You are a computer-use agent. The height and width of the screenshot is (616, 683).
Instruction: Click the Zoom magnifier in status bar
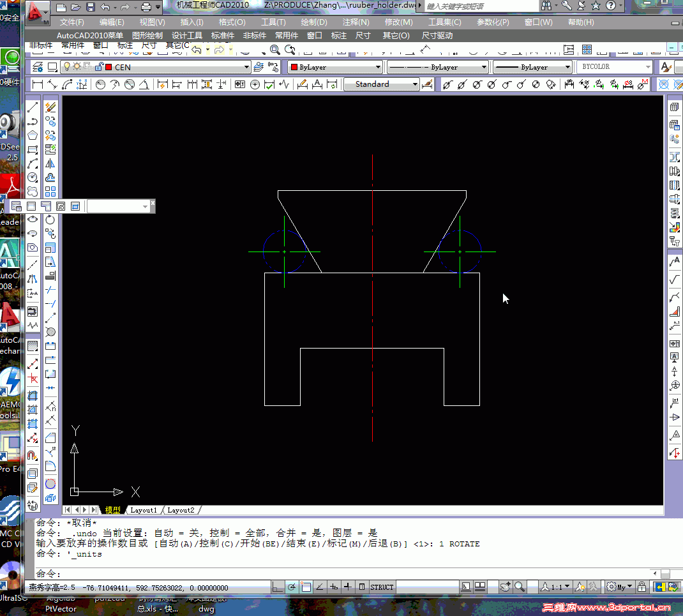[x=519, y=587]
